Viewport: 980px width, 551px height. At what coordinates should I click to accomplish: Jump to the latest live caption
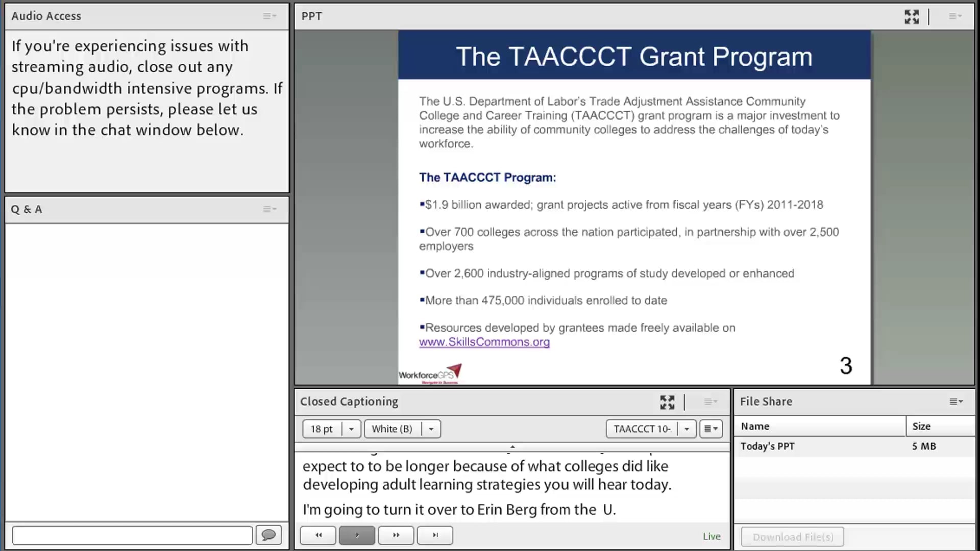435,535
